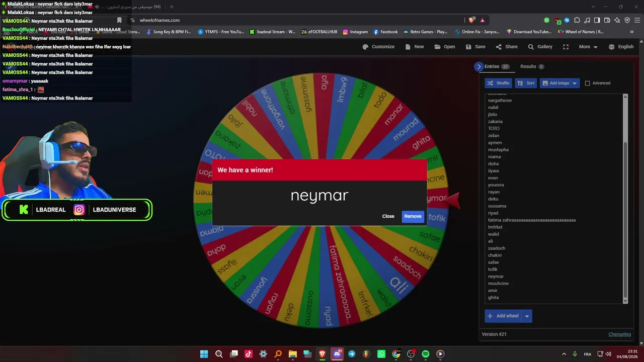The image size is (644, 362).
Task: Open the Add image dropdown arrow
Action: pos(575,83)
